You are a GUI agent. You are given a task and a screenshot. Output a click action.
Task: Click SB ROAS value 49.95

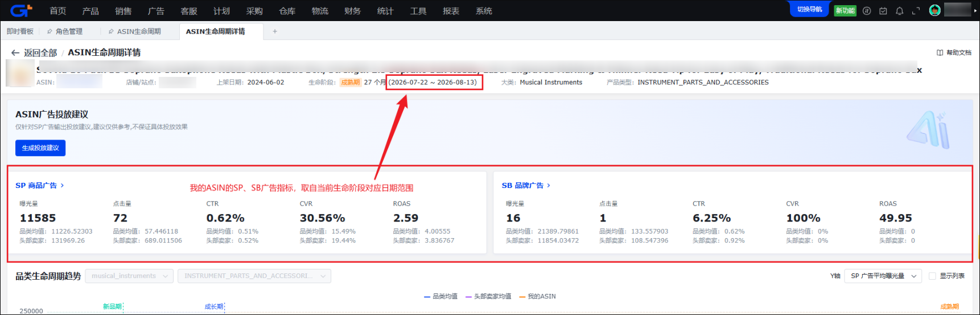click(x=896, y=218)
